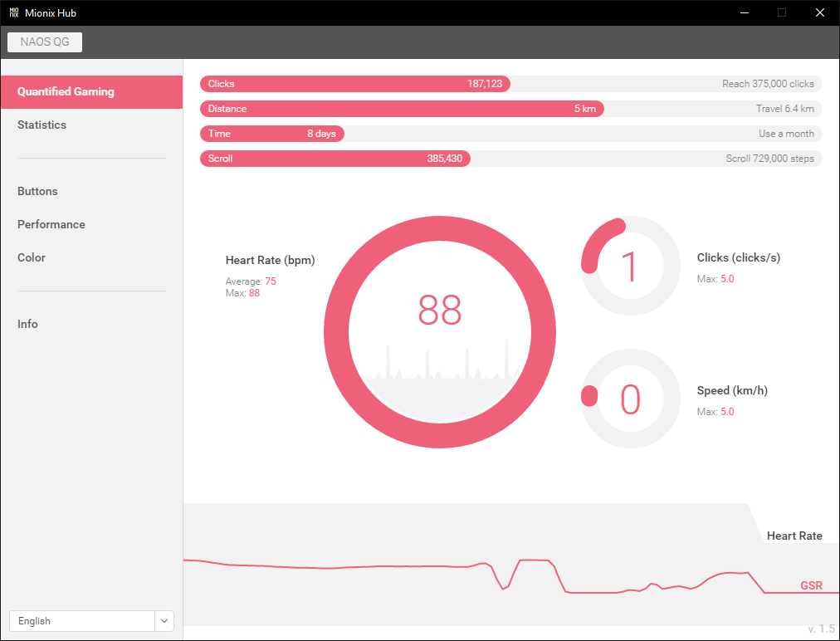The height and width of the screenshot is (641, 840).
Task: Click the English language selection field
Action: 81,621
